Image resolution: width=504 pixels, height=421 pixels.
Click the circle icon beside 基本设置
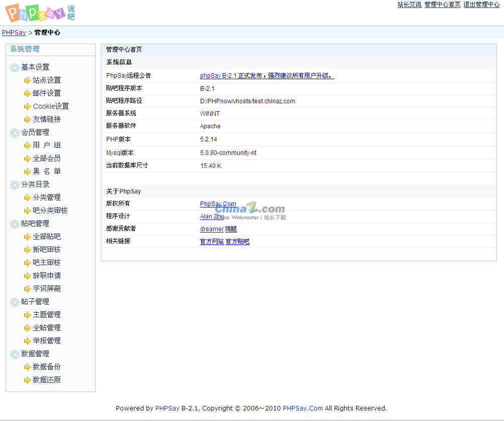pyautogui.click(x=15, y=68)
